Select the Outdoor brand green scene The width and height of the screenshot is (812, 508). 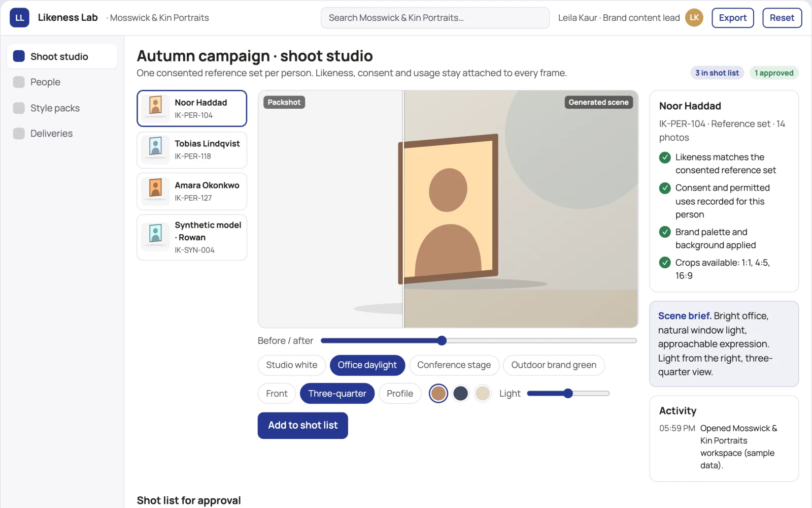pyautogui.click(x=554, y=365)
